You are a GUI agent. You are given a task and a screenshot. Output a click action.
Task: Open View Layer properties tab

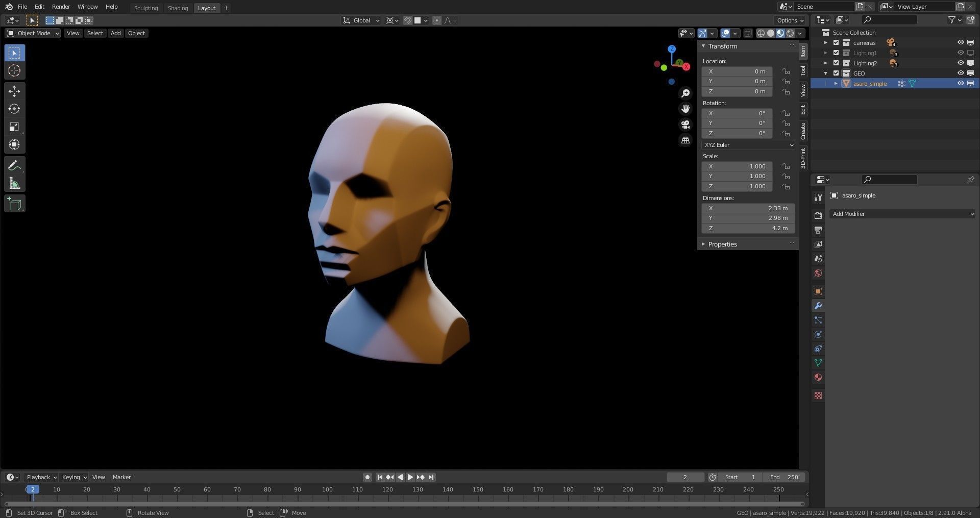[x=818, y=244]
